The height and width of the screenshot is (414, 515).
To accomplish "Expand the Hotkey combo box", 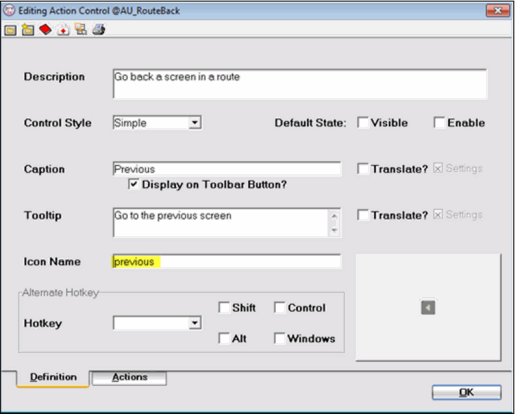I will [x=195, y=323].
